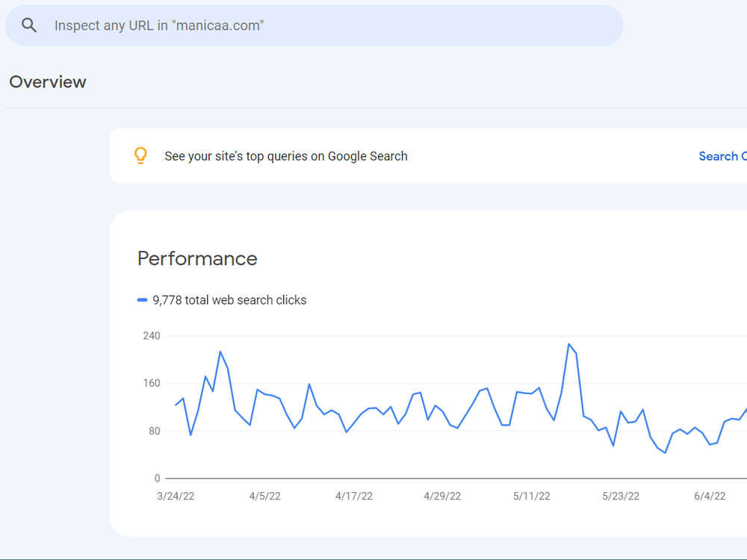Click the 9,778 total web search clicks label

pyautogui.click(x=229, y=300)
